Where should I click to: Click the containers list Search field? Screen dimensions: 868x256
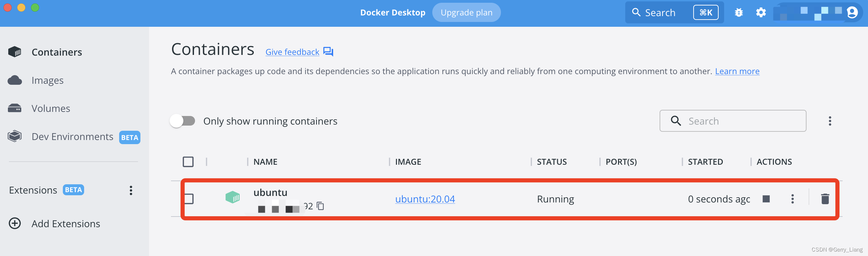point(733,121)
